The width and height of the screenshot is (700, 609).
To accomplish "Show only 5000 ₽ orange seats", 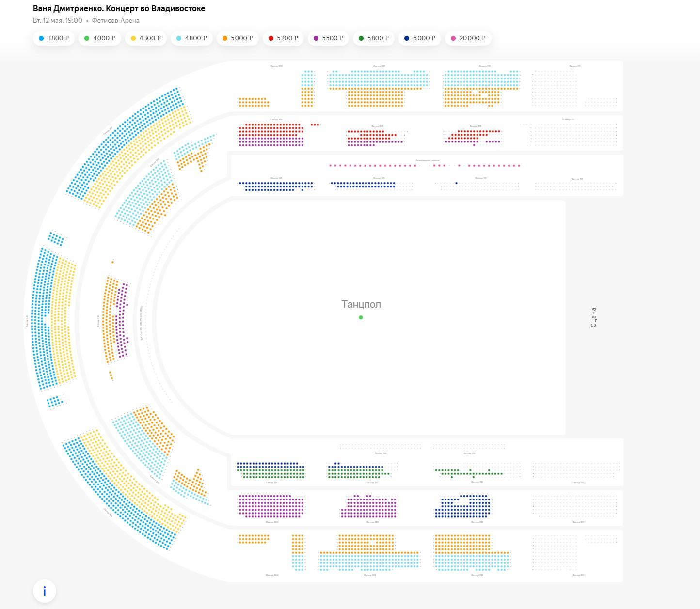I will (x=238, y=38).
